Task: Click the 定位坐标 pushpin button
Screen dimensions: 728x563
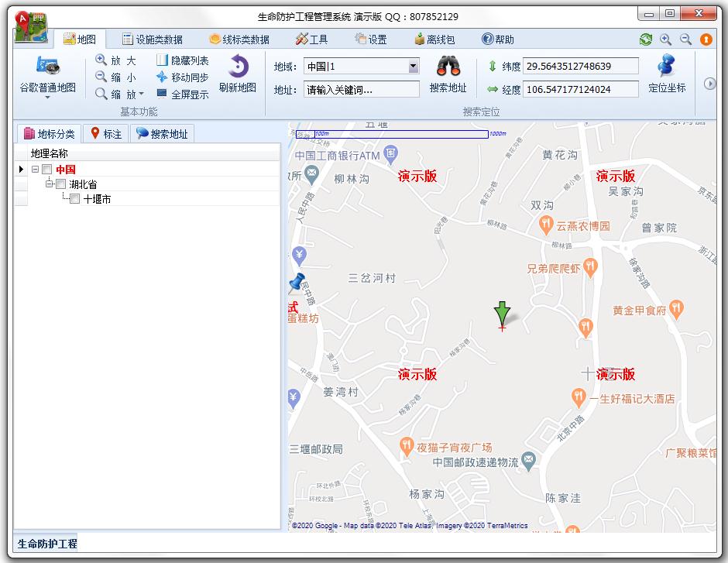Action: pyautogui.click(x=667, y=74)
